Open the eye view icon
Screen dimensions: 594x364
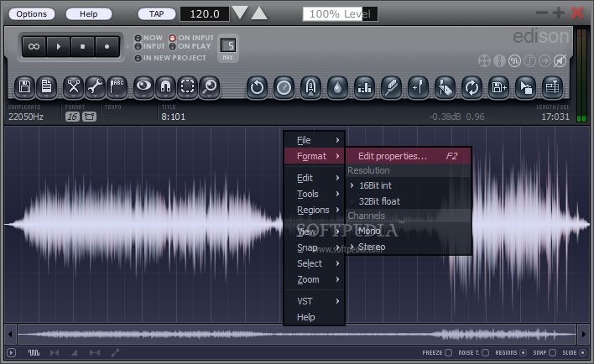143,87
